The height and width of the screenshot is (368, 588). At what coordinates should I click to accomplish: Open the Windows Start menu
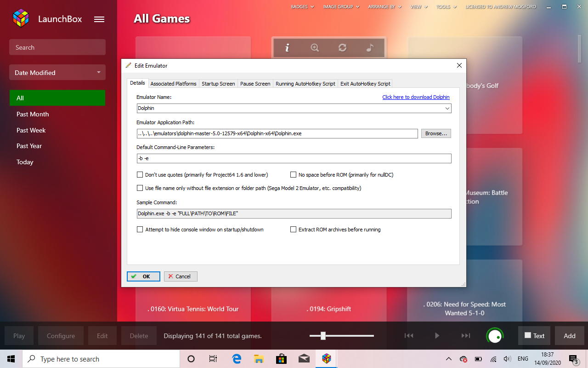[x=11, y=359]
